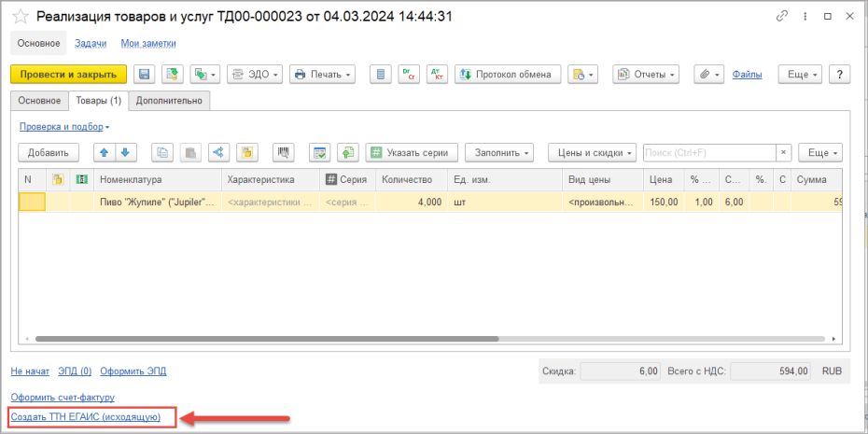
Task: Click the Всего с НДС total field
Action: pos(772,371)
